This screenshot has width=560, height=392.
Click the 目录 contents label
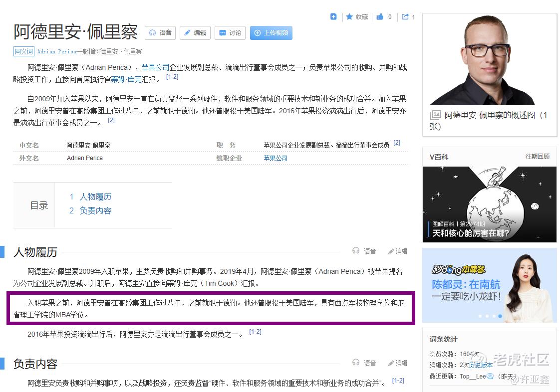(39, 205)
